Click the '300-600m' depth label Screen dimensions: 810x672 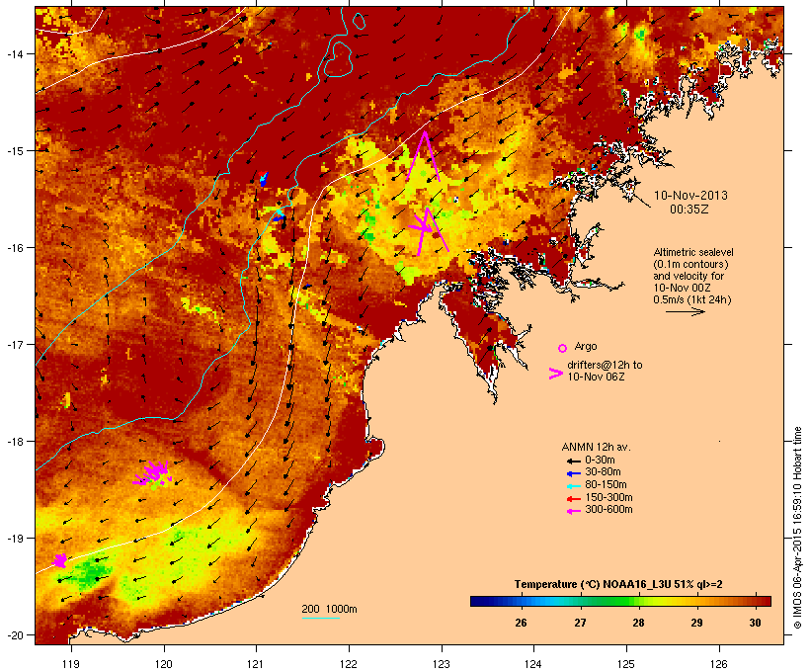point(608,510)
